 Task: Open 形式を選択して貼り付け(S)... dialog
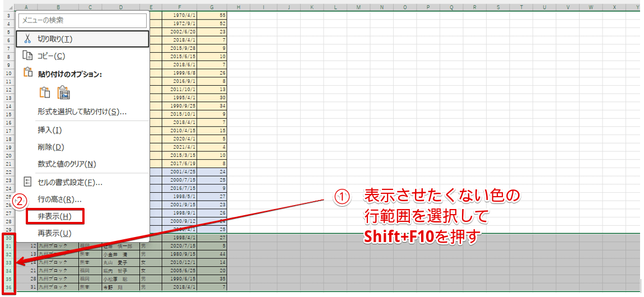[x=82, y=112]
